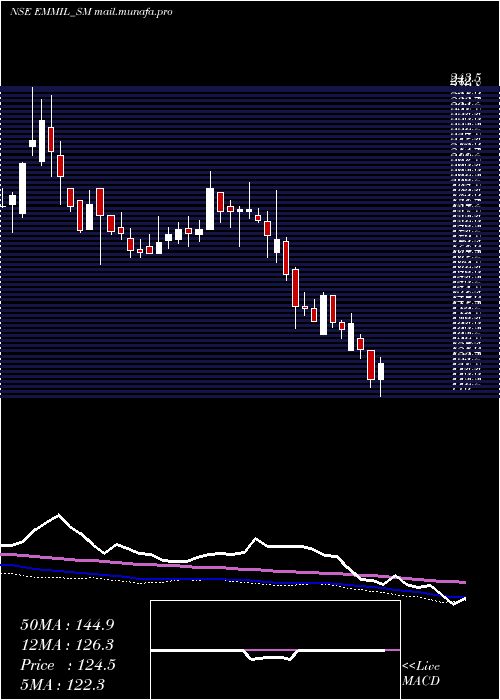
Task: Click the MACD indicator panel
Action: (275, 650)
